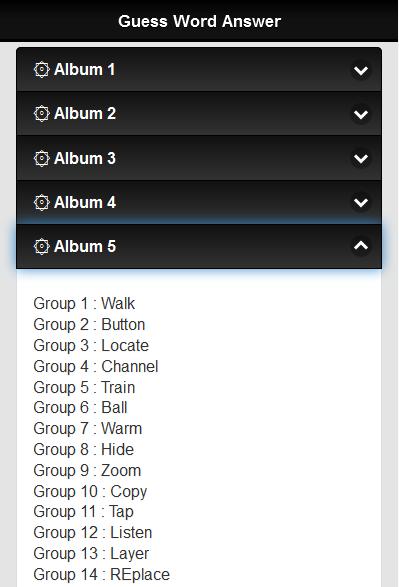Expand Album 2 using its chevron arrow
Image resolution: width=399 pixels, height=587 pixels.
coord(361,114)
